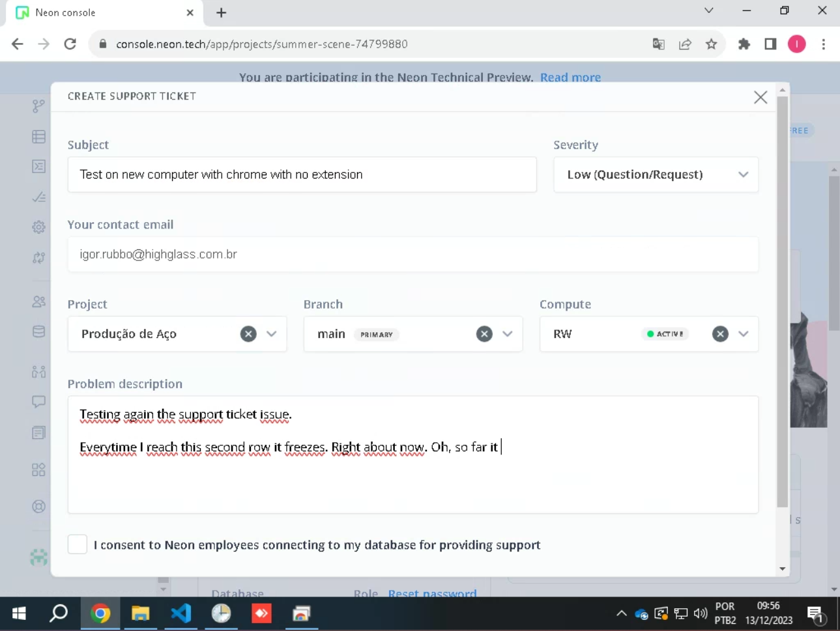The width and height of the screenshot is (840, 631).
Task: Click the sync arrows icon in the sidebar
Action: click(39, 257)
